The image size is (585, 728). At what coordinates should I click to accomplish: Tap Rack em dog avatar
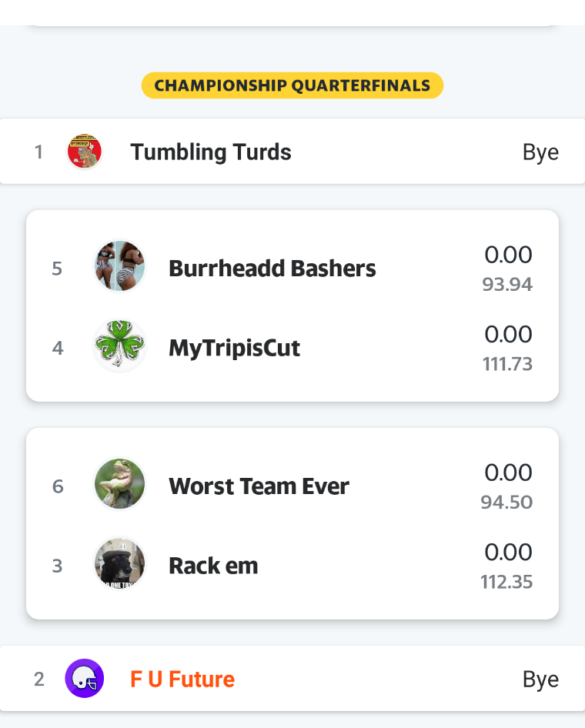pyautogui.click(x=120, y=563)
